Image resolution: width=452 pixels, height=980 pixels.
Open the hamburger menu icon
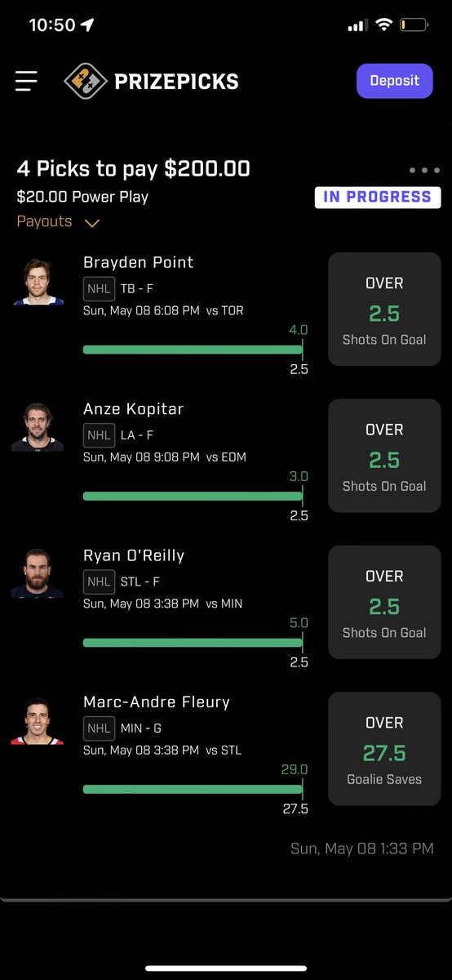tap(26, 81)
